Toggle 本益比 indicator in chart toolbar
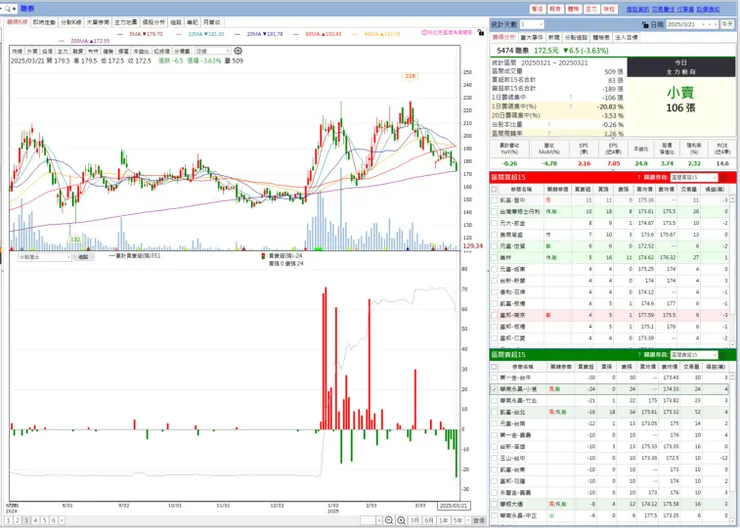 pos(141,51)
